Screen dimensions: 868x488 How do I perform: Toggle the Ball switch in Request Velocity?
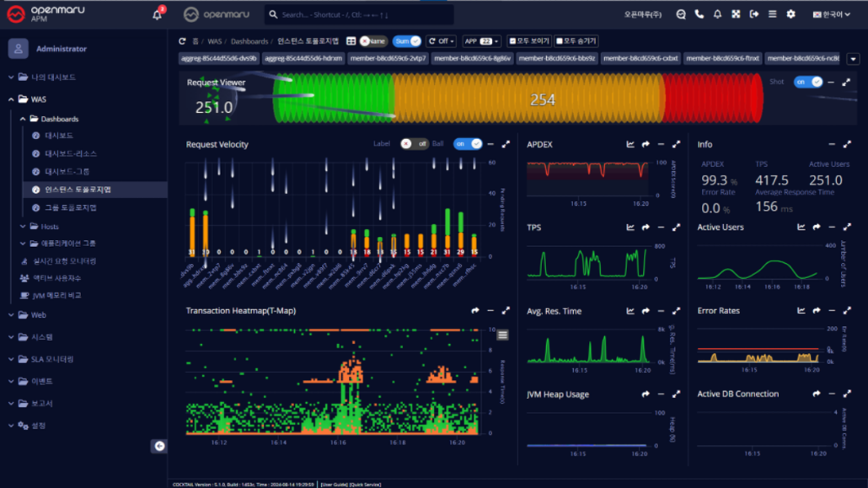coord(468,144)
